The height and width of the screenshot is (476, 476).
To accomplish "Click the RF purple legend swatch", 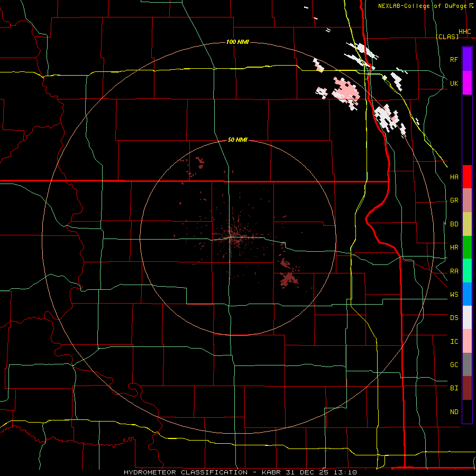I will (467, 59).
